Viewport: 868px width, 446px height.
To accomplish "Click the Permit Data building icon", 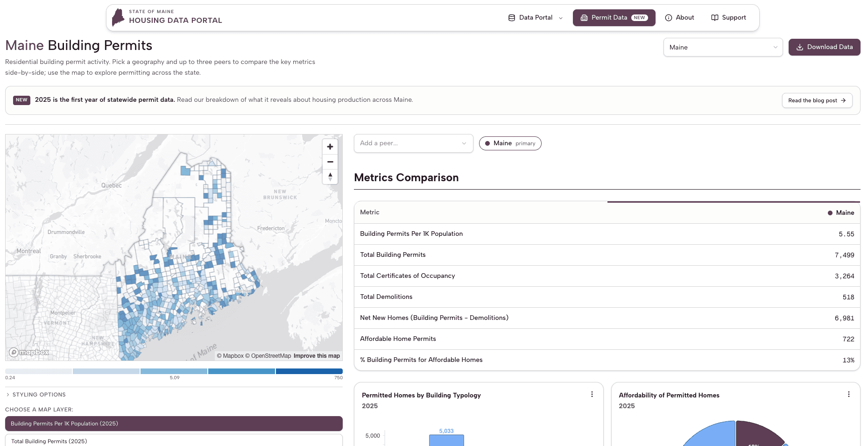I will (x=584, y=18).
